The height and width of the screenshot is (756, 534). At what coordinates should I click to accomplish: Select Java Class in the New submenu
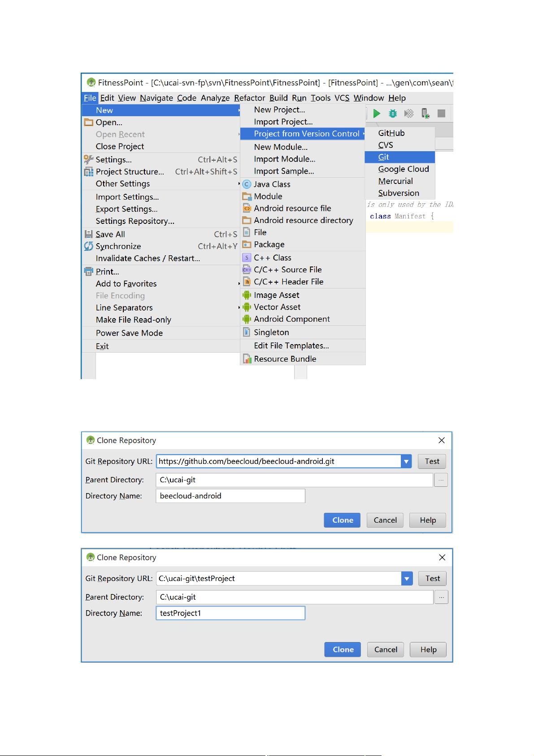(x=303, y=184)
